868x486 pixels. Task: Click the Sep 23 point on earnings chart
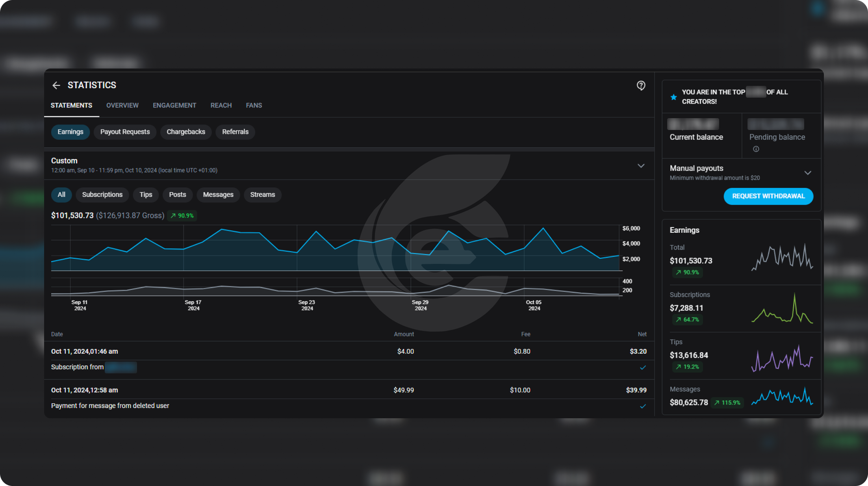coord(297,252)
